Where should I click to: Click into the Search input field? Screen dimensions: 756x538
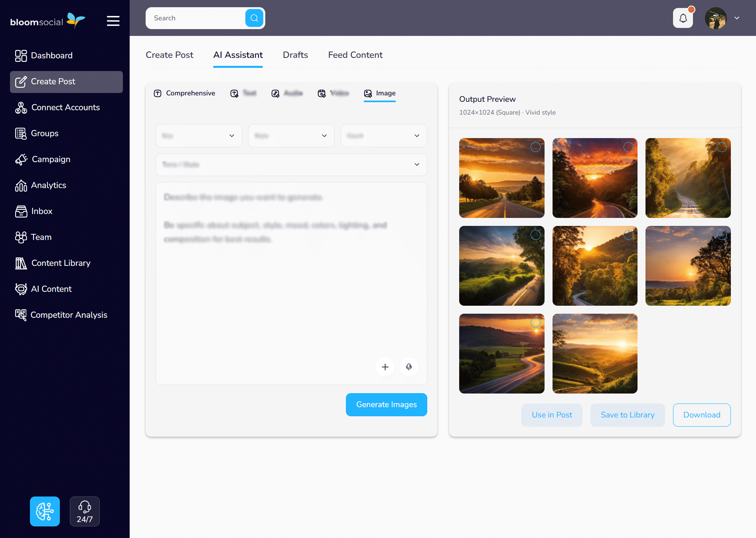pos(196,18)
